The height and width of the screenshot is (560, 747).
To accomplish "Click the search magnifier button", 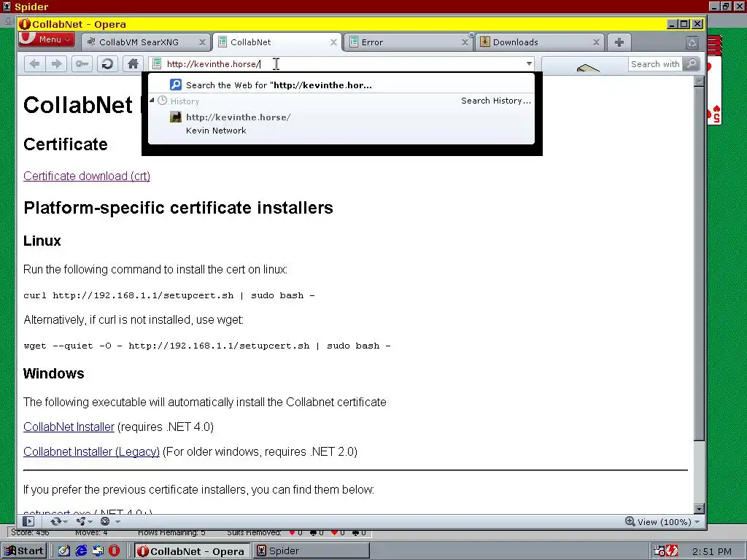I will [691, 64].
